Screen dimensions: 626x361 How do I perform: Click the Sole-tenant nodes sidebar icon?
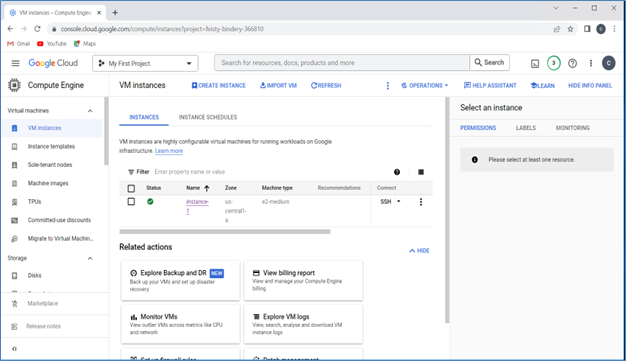coord(14,165)
